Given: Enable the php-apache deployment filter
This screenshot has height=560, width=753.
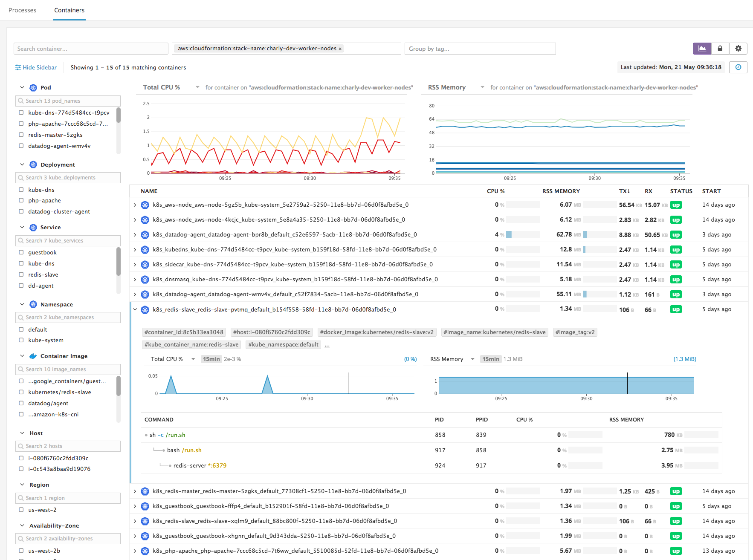Looking at the screenshot, I should pos(21,200).
